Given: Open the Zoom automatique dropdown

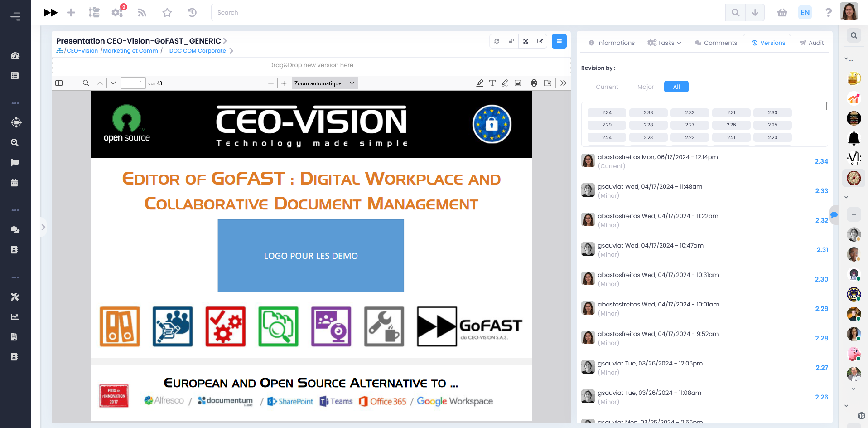Looking at the screenshot, I should click(324, 83).
